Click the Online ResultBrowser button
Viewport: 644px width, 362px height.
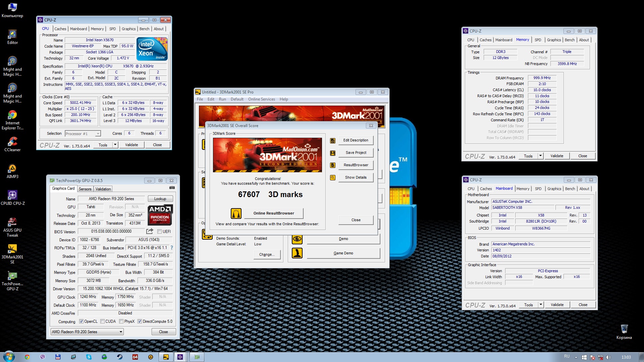274,213
